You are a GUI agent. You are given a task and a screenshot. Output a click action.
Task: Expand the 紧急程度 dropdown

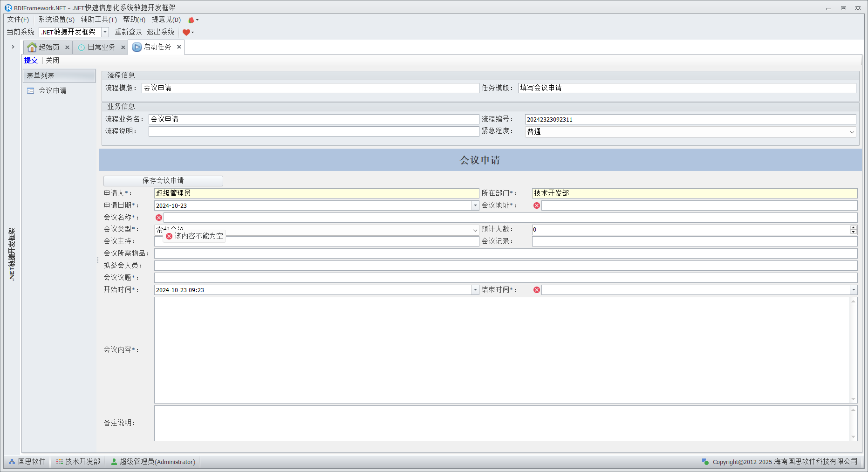[x=852, y=132]
